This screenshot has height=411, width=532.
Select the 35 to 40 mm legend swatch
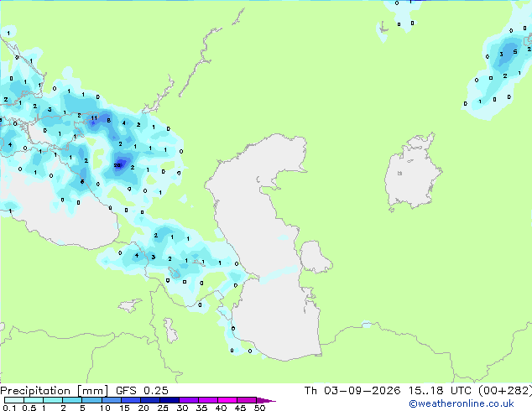208,400
